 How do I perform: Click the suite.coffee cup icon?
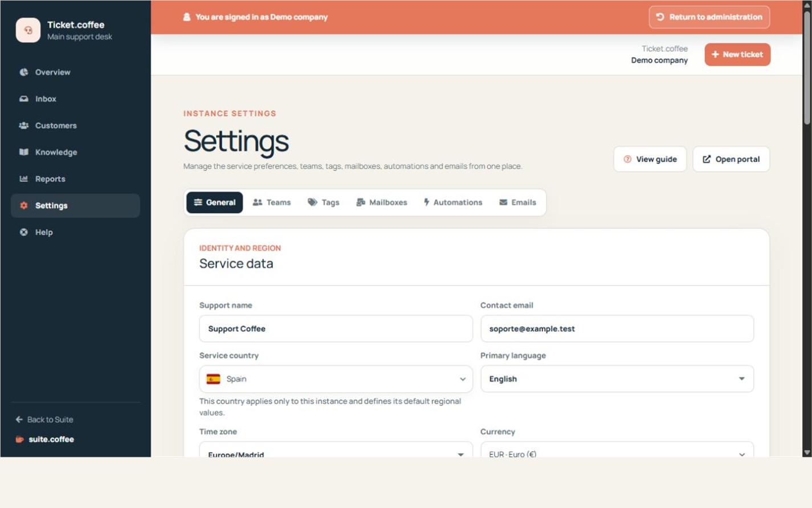click(20, 439)
